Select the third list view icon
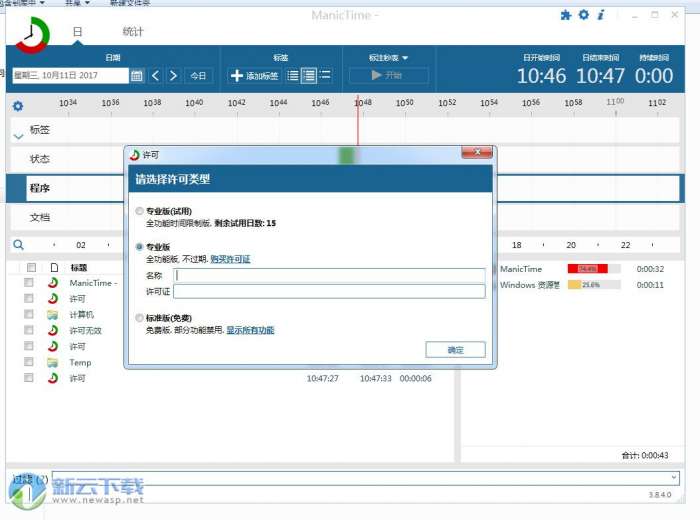Screen dimensions: 700x520 325,75
